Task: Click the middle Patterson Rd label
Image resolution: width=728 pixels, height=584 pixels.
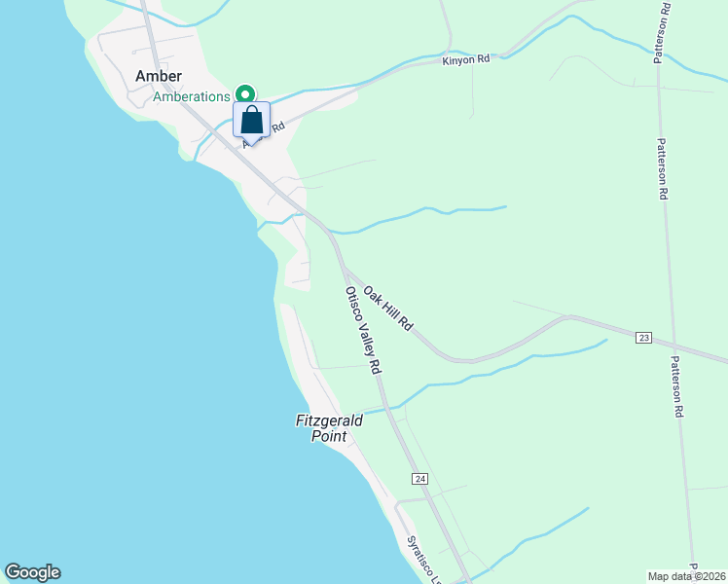Action: [x=661, y=169]
